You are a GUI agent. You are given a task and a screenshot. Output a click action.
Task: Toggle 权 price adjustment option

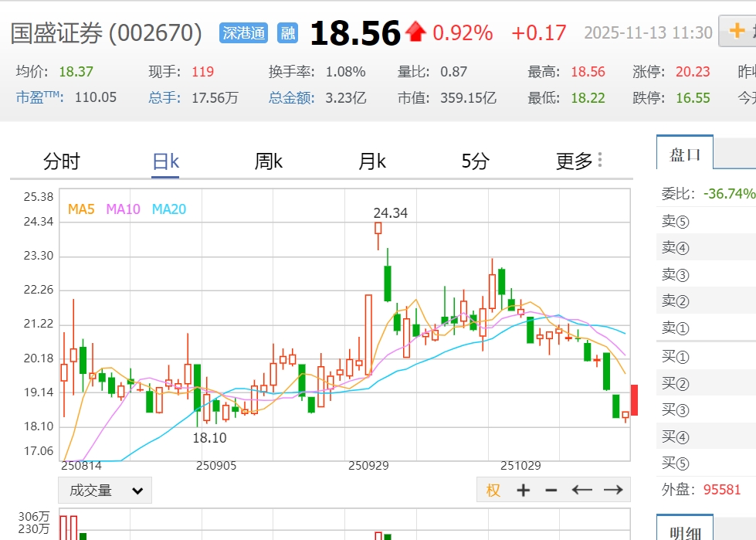tap(493, 491)
